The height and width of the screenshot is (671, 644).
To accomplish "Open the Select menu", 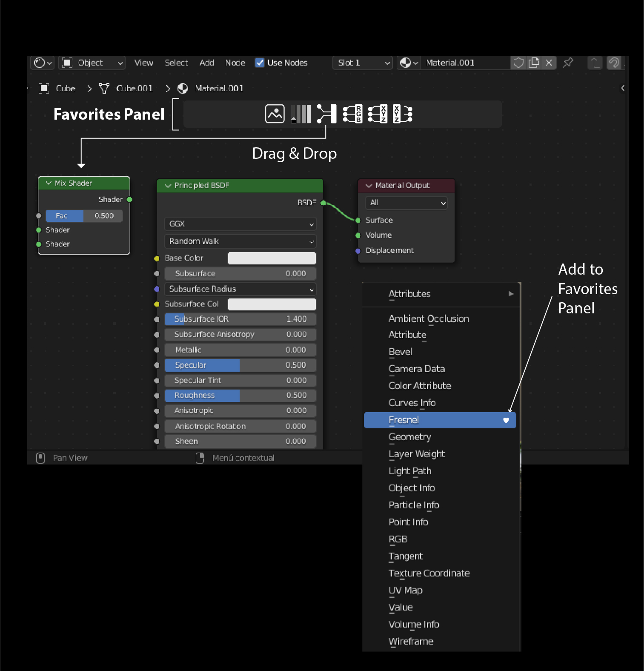I will tap(176, 63).
